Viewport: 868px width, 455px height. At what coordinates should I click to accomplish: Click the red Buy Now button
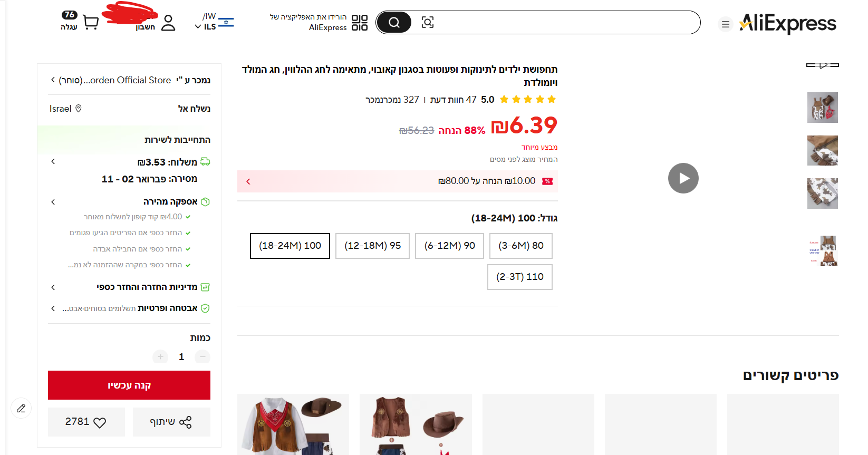(x=129, y=385)
